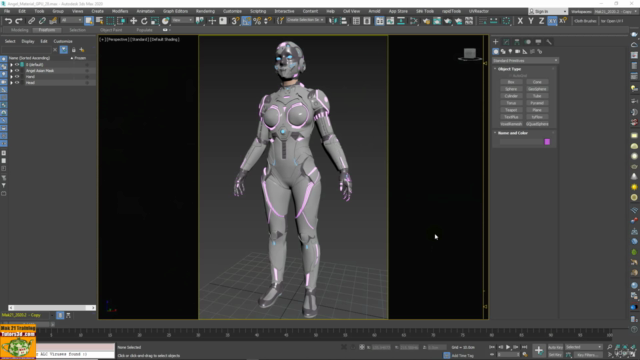Screen dimensions: 640x360
Task: Click Play Animation button
Action: (x=508, y=347)
